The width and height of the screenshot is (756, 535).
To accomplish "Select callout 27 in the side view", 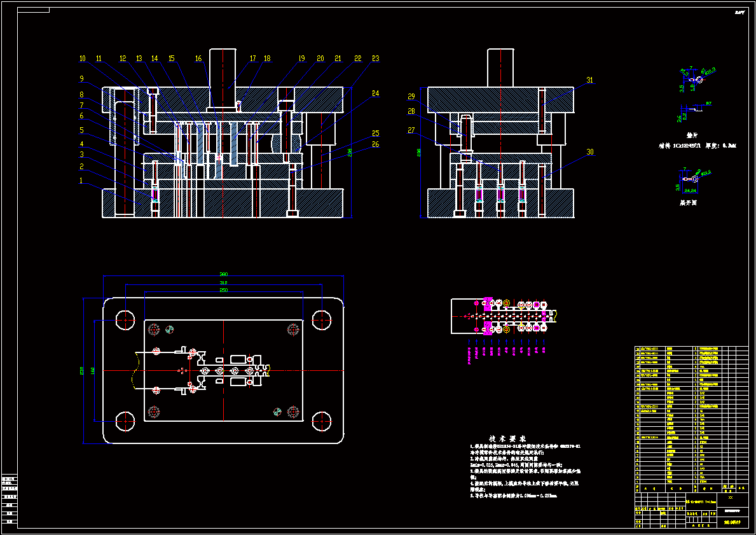I will point(411,130).
